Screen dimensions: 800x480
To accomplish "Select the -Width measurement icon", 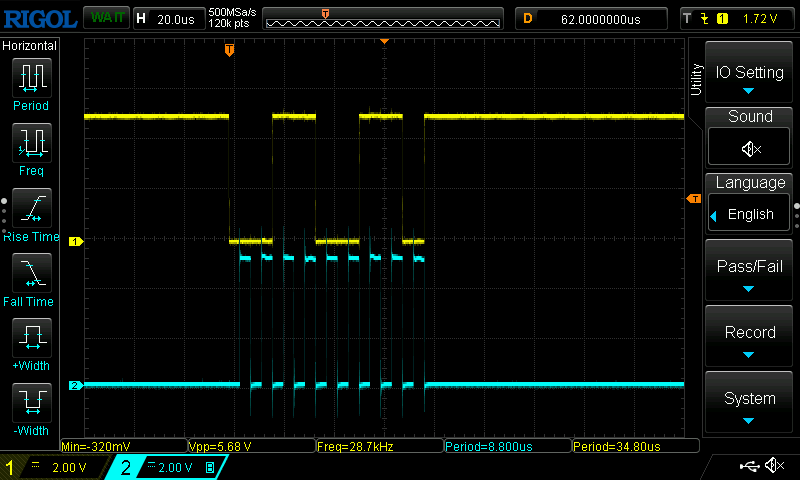I will (x=30, y=402).
